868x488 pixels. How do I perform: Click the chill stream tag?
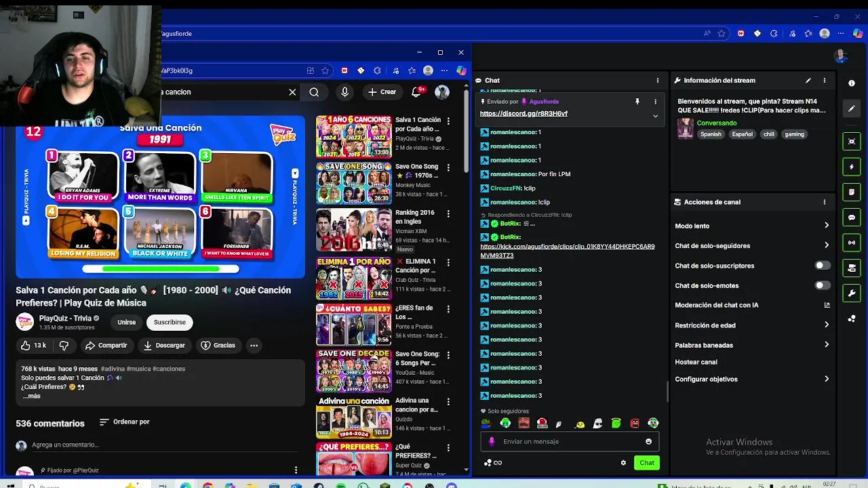click(768, 134)
